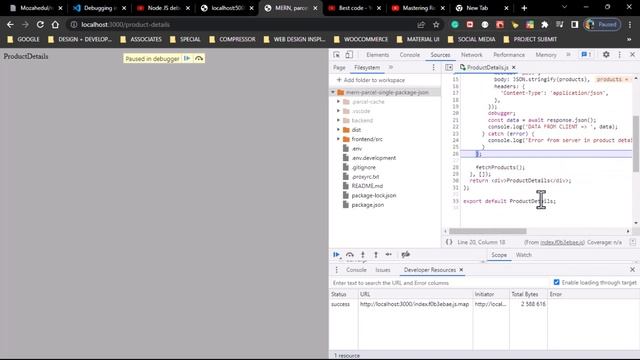Open the MATERIAL UI bookmark folder

(418, 39)
